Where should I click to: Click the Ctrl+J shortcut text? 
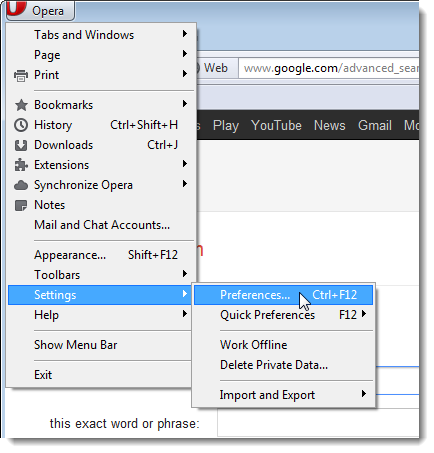[163, 145]
